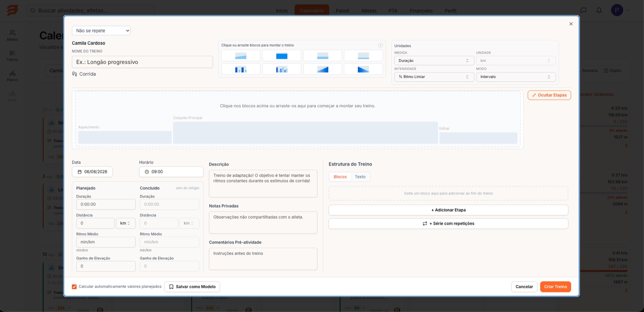Screen dimensions: 644x312
Task: Open Treinos in the left sidebar
Action: (12, 56)
